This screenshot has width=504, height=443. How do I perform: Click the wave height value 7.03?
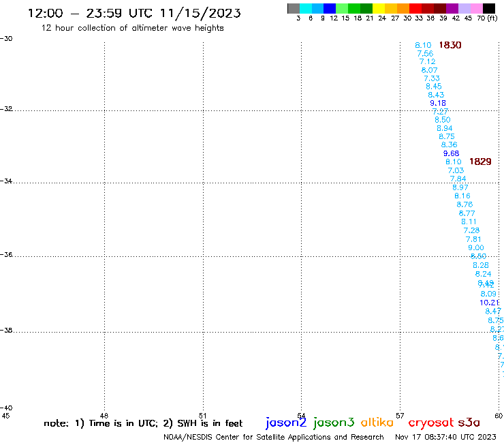coord(456,170)
